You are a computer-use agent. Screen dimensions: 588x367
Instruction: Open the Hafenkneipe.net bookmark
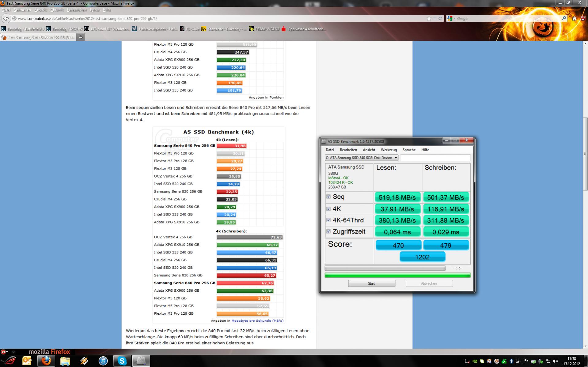[x=155, y=29]
